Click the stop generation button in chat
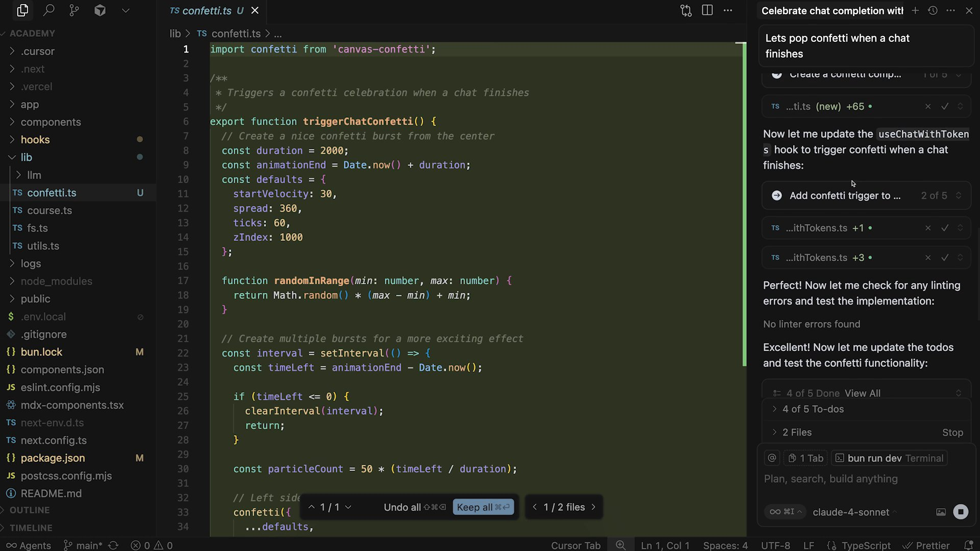This screenshot has width=980, height=551. (961, 512)
